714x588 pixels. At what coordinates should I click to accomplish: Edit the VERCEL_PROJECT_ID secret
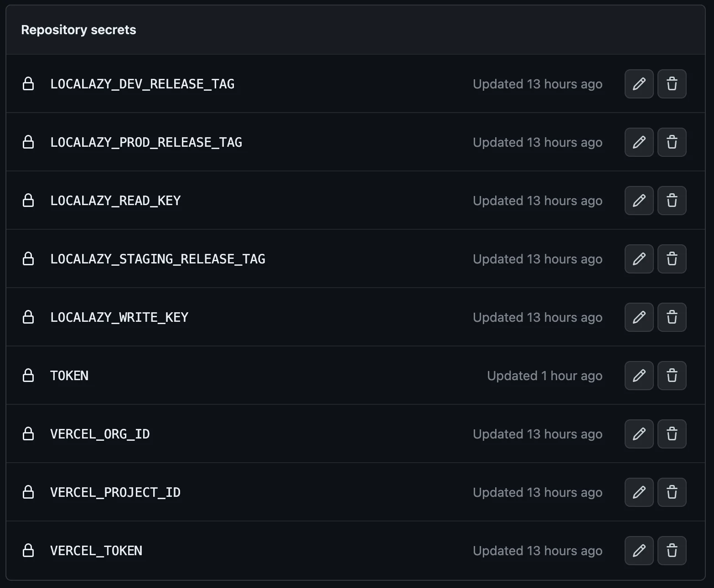coord(639,492)
